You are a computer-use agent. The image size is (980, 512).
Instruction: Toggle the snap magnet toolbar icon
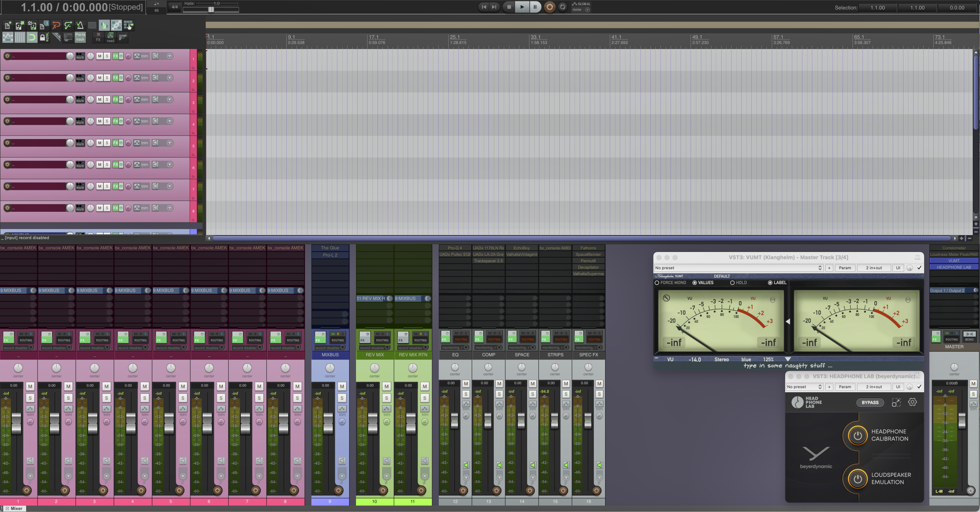coord(32,37)
